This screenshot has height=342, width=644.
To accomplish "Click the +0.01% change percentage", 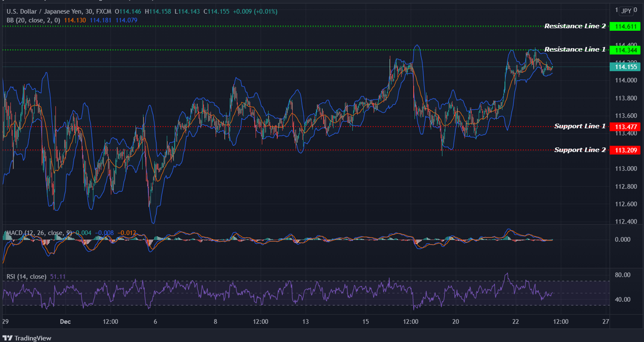I will (266, 11).
